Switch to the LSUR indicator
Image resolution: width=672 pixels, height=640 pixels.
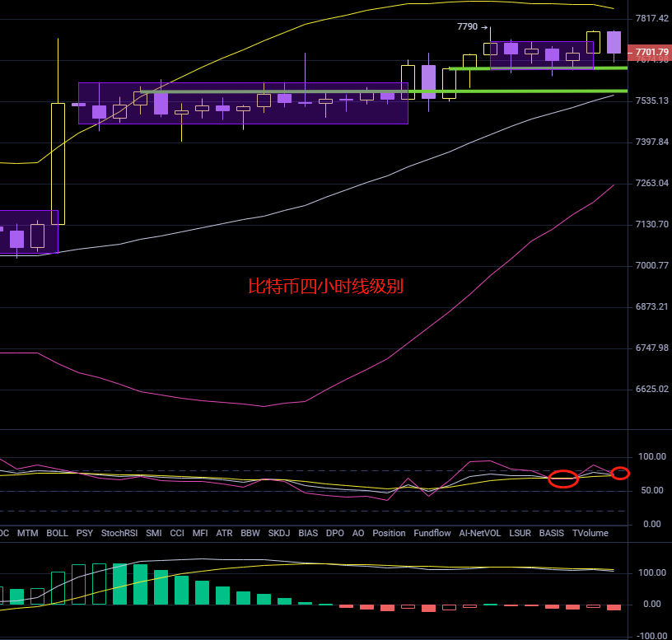(520, 533)
